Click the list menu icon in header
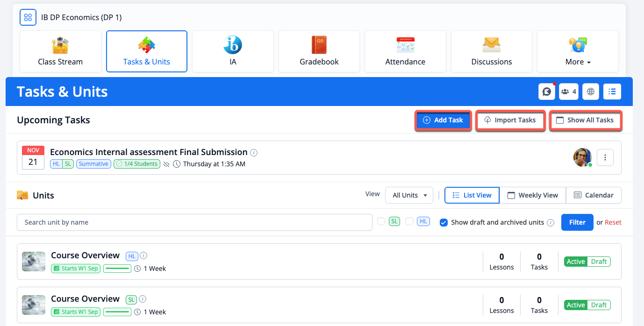644x326 pixels. (x=612, y=92)
